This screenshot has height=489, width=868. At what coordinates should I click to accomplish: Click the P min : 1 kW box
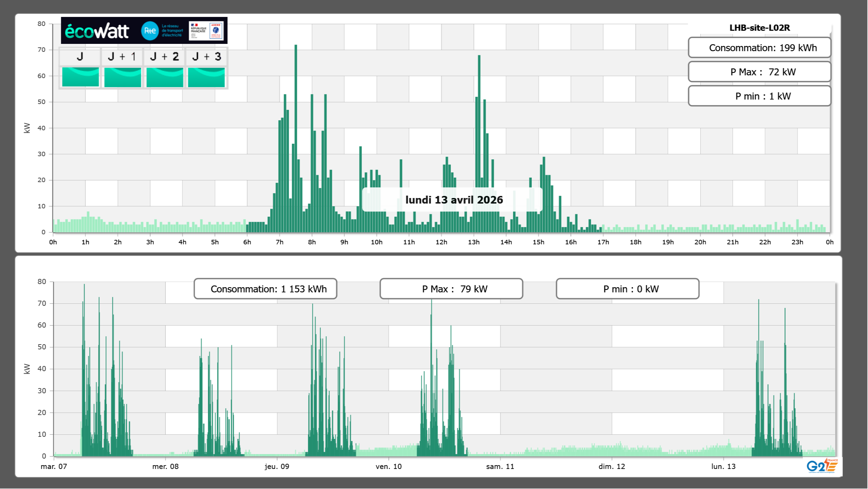point(759,96)
